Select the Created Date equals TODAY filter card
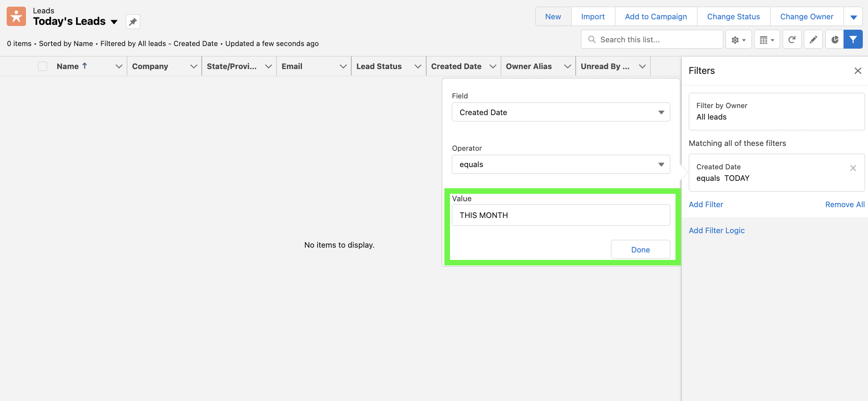The width and height of the screenshot is (868, 401). [x=776, y=173]
